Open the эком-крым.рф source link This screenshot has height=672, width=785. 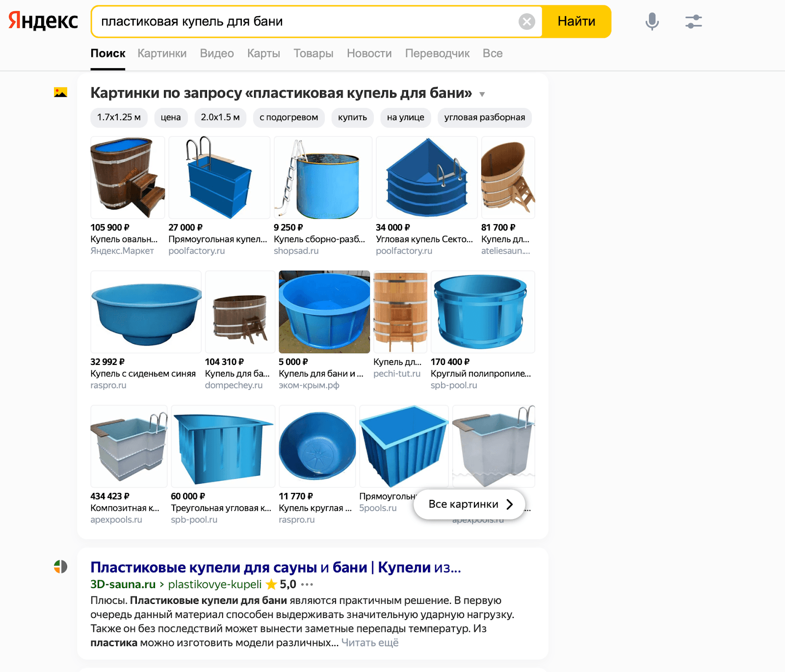coord(309,386)
